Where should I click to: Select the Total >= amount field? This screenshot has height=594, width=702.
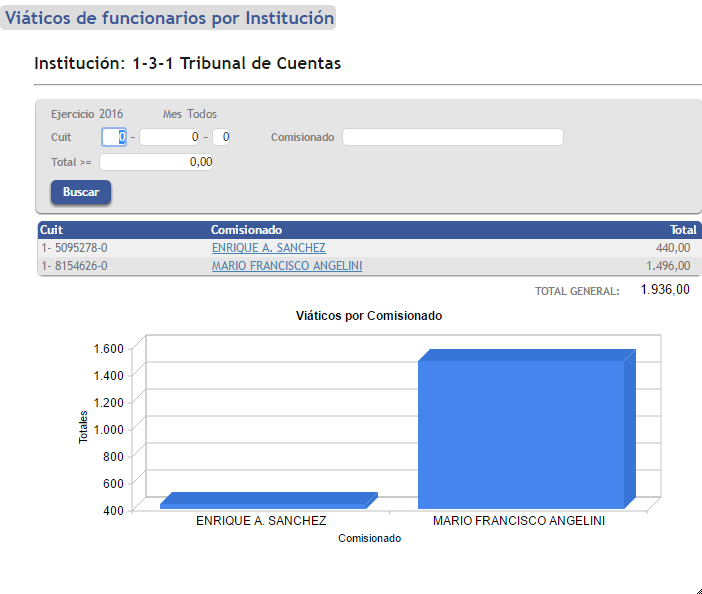[x=155, y=162]
